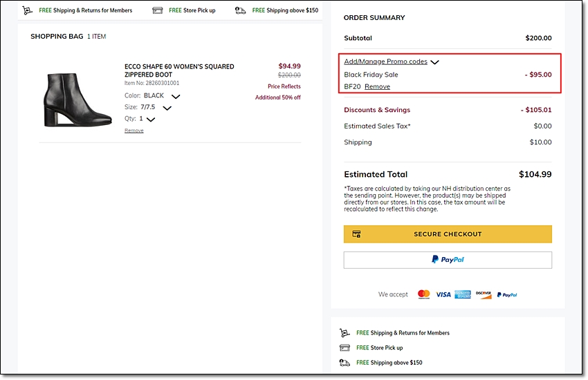Click the footer store pick up icon
Viewport: 588px width, 380px height.
[x=344, y=348]
